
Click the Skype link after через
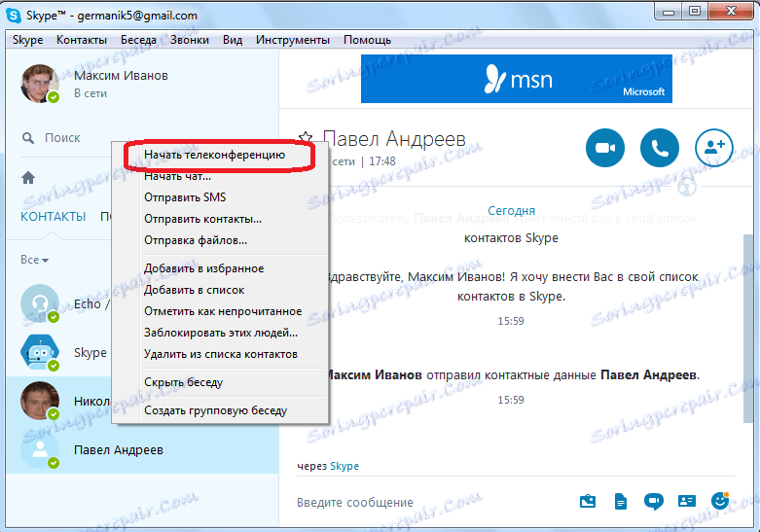344,466
